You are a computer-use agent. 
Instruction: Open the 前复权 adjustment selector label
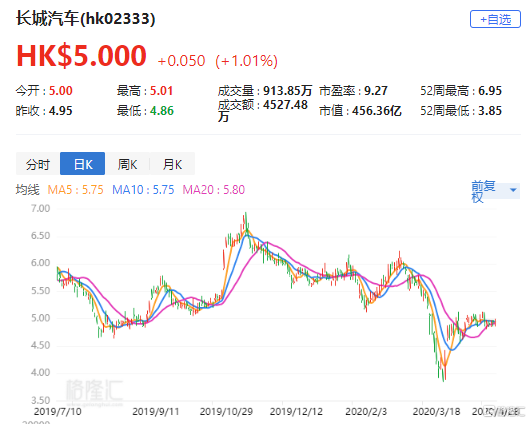[483, 191]
